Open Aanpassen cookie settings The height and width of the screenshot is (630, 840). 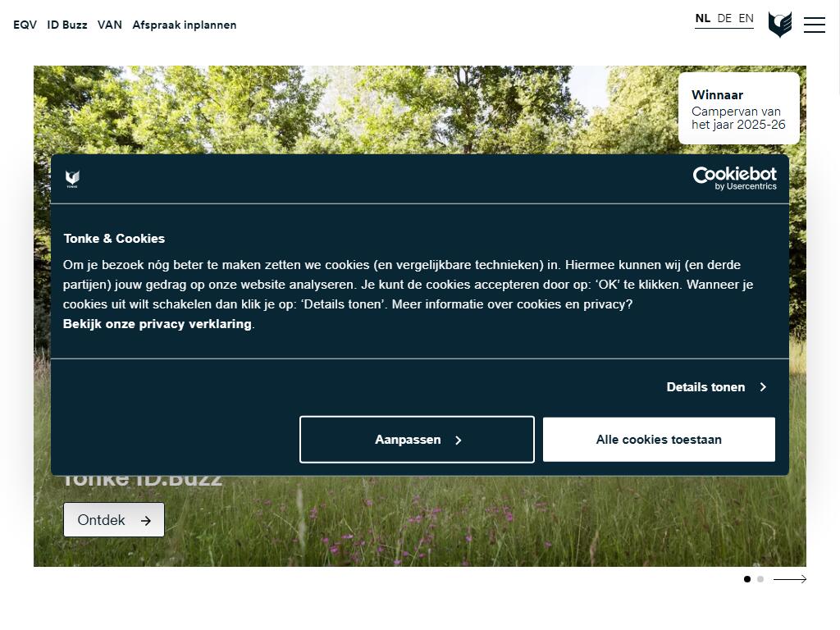pos(417,440)
